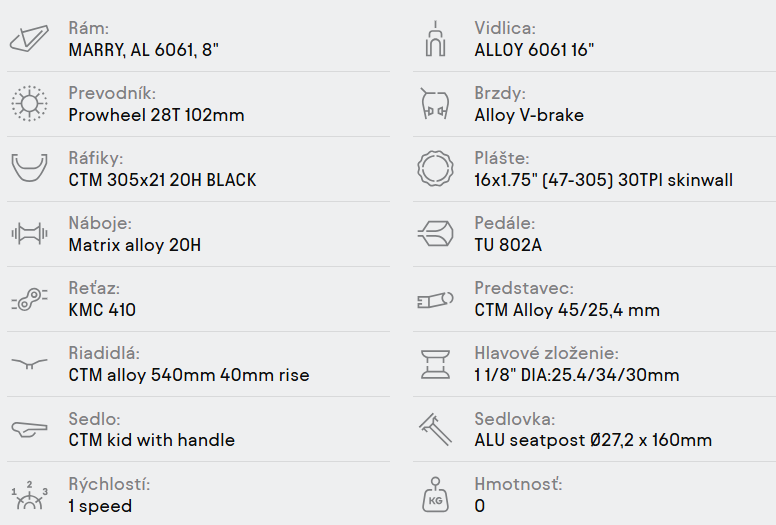776x525 pixels.
Task: Click the KG weight icon beside Hmotnosť
Action: coord(435,494)
